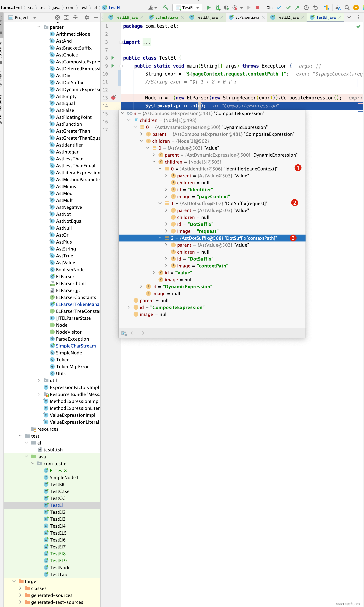Open Git history clock icon
This screenshot has width=364, height=607.
(306, 8)
